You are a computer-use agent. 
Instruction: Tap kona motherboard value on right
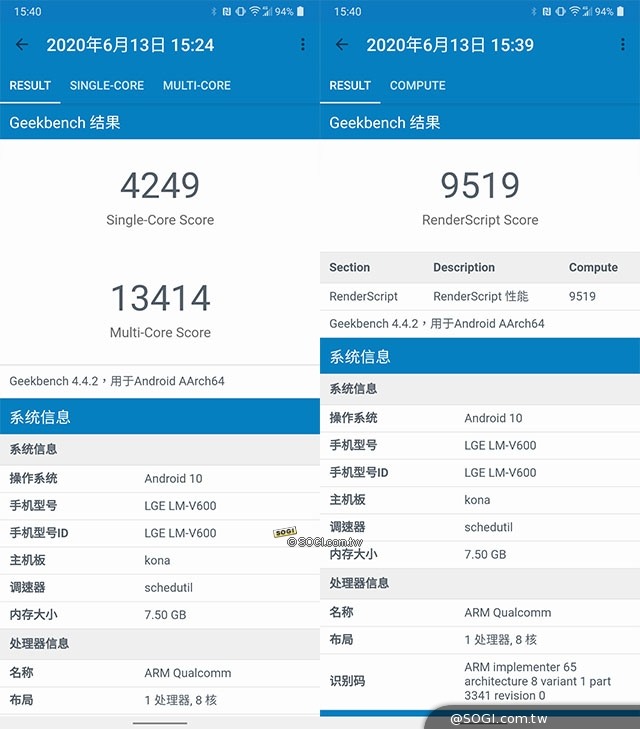point(477,500)
